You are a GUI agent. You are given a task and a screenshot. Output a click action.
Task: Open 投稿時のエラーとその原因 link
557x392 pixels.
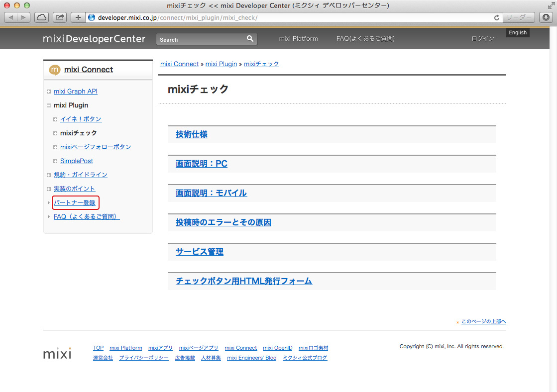pos(223,222)
